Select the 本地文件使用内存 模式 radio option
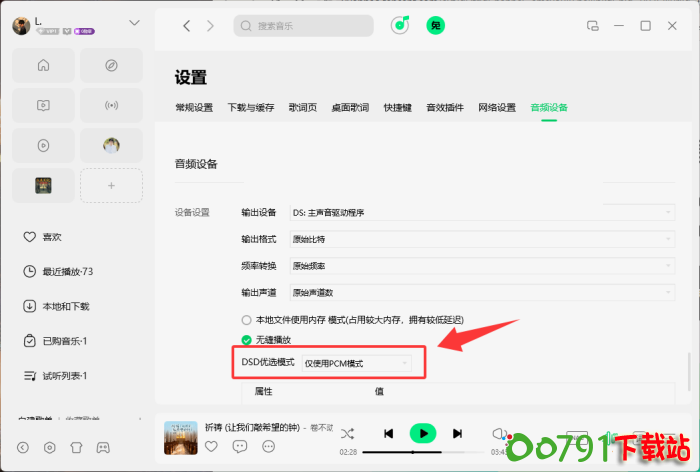Viewport: 700px width, 472px height. pyautogui.click(x=246, y=320)
